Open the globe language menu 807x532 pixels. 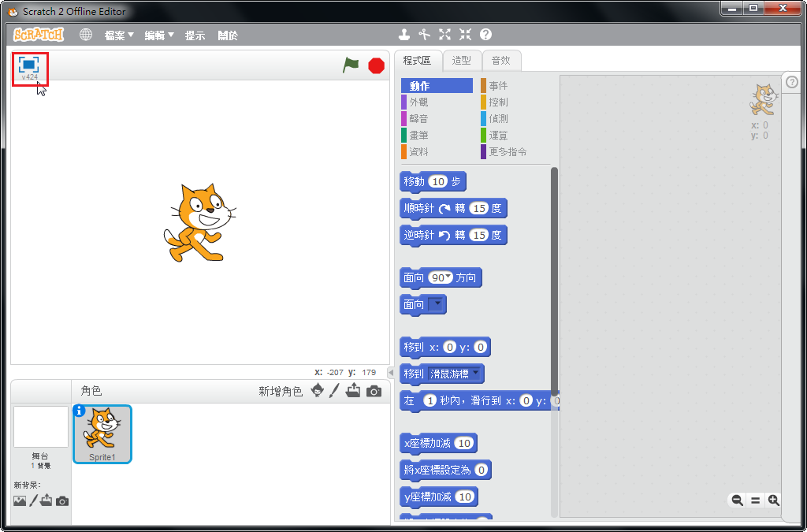[86, 35]
